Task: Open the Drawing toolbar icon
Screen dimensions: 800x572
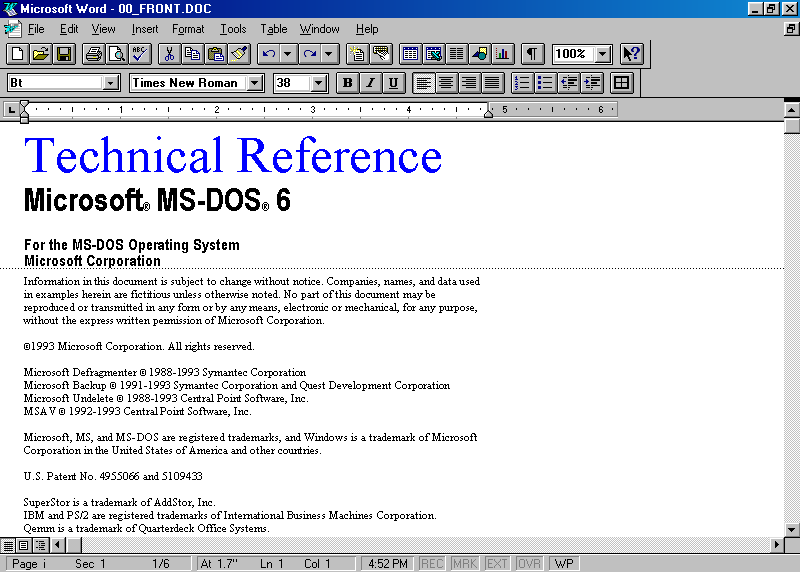Action: 480,54
